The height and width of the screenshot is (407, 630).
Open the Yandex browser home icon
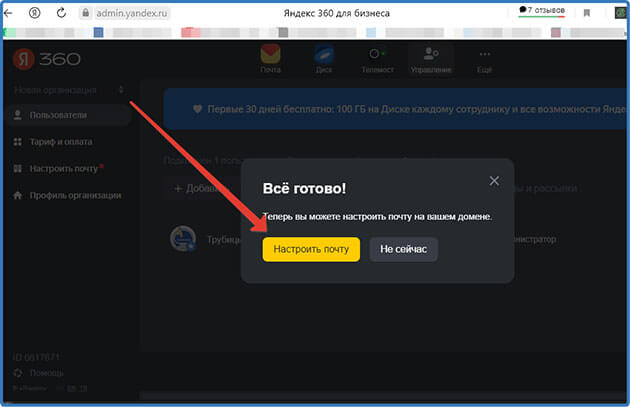[35, 13]
